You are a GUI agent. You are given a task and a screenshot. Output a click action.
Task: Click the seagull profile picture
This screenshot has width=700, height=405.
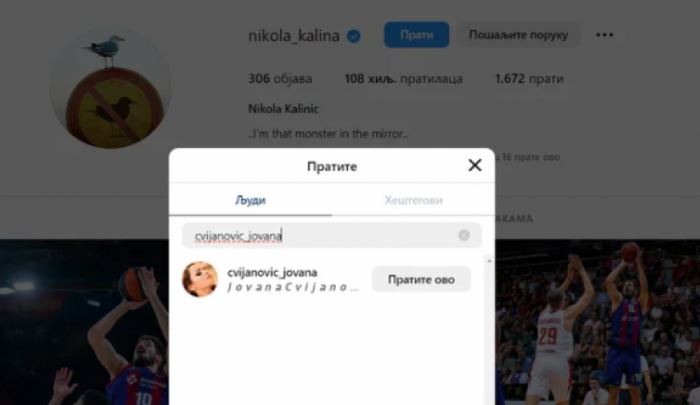(110, 88)
